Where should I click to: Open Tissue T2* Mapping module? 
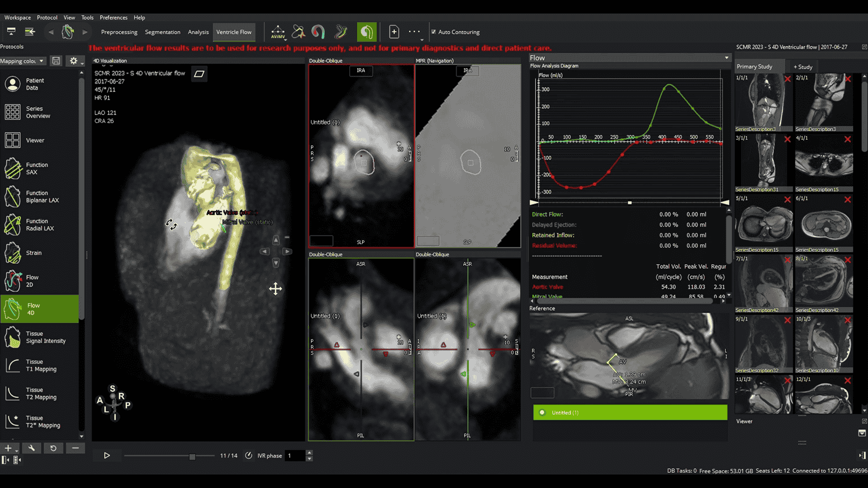pyautogui.click(x=39, y=421)
